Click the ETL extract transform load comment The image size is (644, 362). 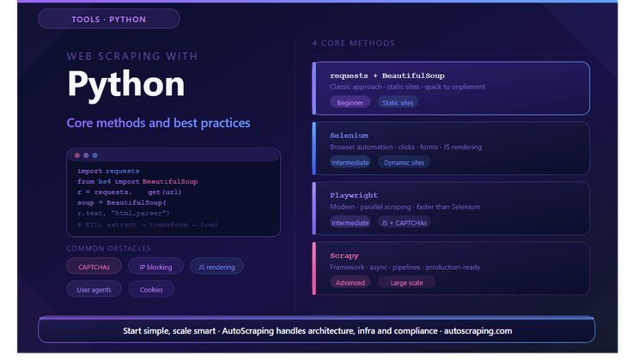(x=147, y=225)
